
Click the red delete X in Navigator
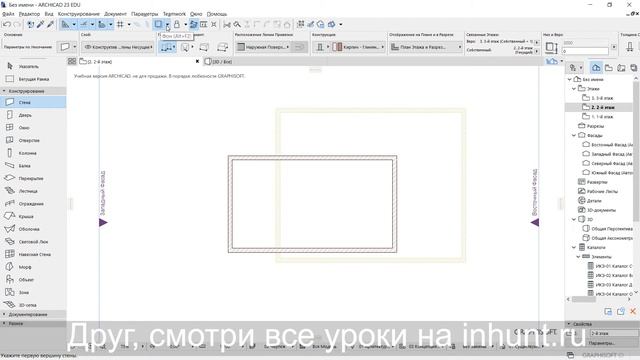tap(633, 311)
